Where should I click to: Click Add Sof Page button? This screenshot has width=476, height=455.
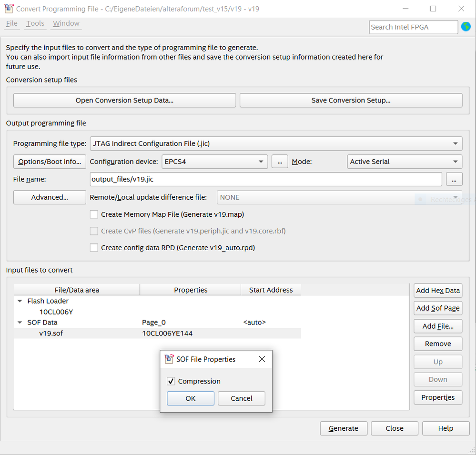(x=438, y=308)
